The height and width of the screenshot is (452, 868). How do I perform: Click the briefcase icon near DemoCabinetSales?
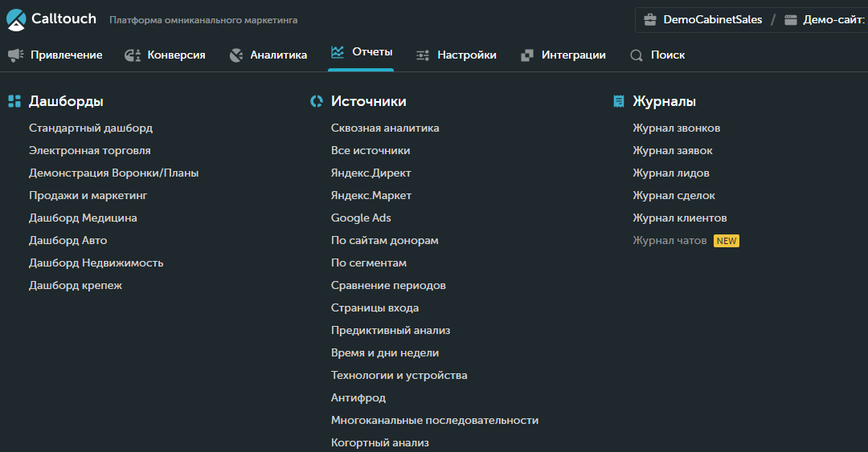click(x=650, y=20)
